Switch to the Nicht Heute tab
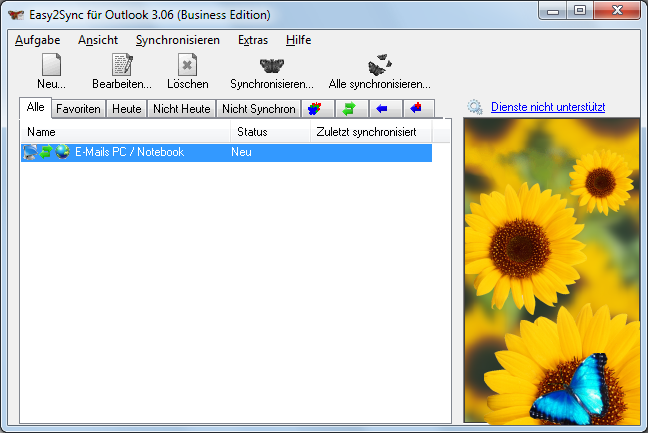This screenshot has width=648, height=433. (x=182, y=109)
